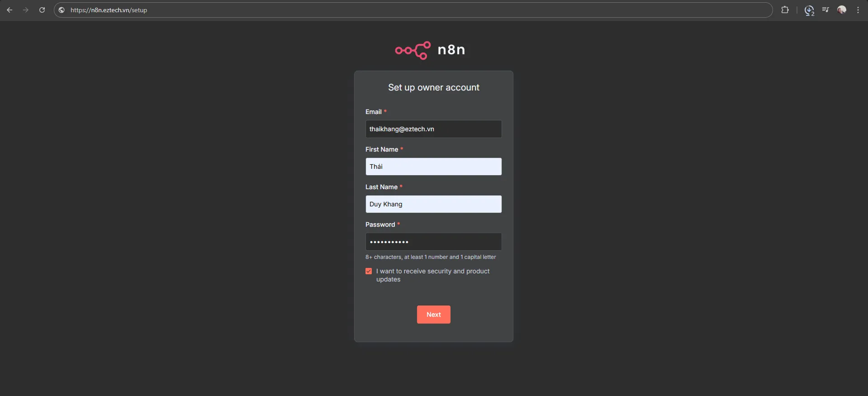Focus the Email input field

pos(433,129)
